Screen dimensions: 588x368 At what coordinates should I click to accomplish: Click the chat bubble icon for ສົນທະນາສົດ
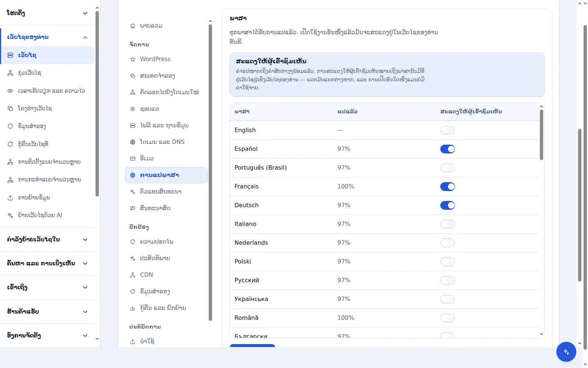(133, 208)
